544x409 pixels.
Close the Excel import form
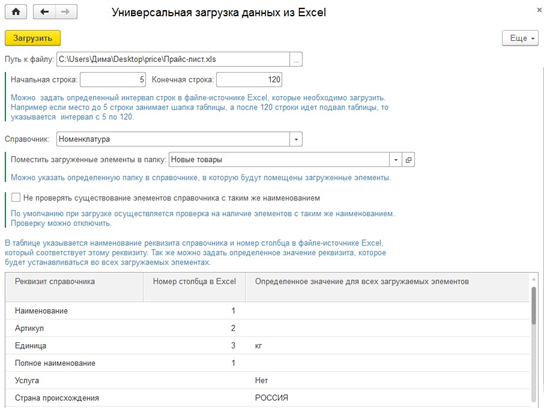point(539,10)
